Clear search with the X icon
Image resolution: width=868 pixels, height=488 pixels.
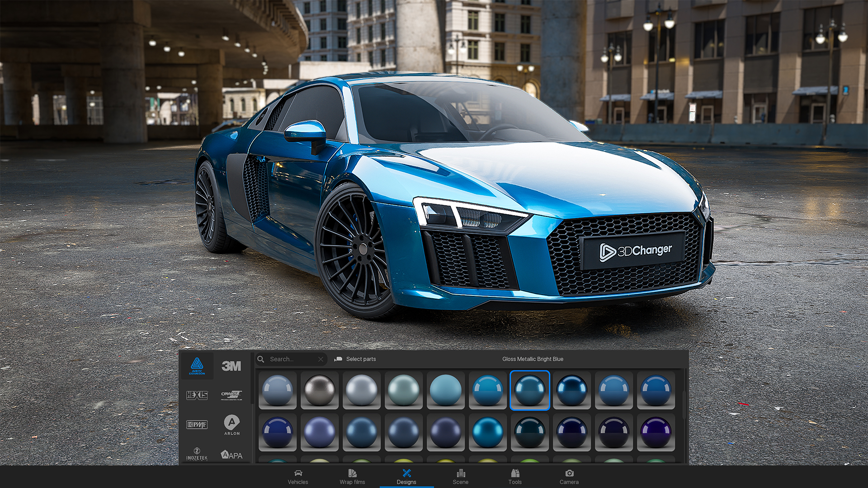coord(321,359)
